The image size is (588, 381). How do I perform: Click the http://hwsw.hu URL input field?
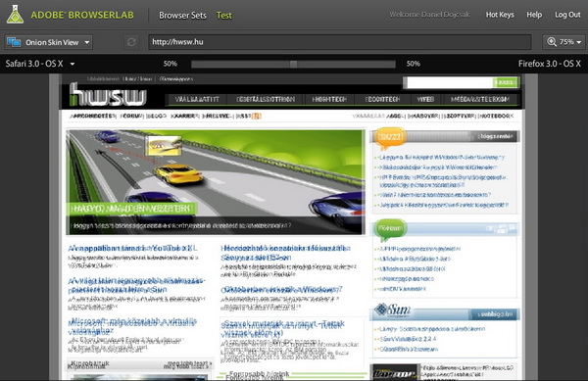pos(340,42)
